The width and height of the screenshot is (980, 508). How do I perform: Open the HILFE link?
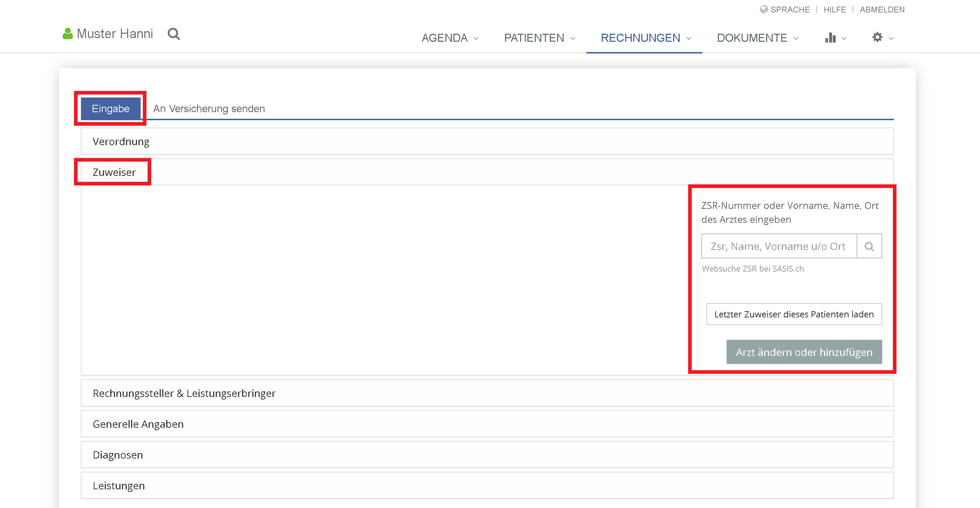click(835, 10)
